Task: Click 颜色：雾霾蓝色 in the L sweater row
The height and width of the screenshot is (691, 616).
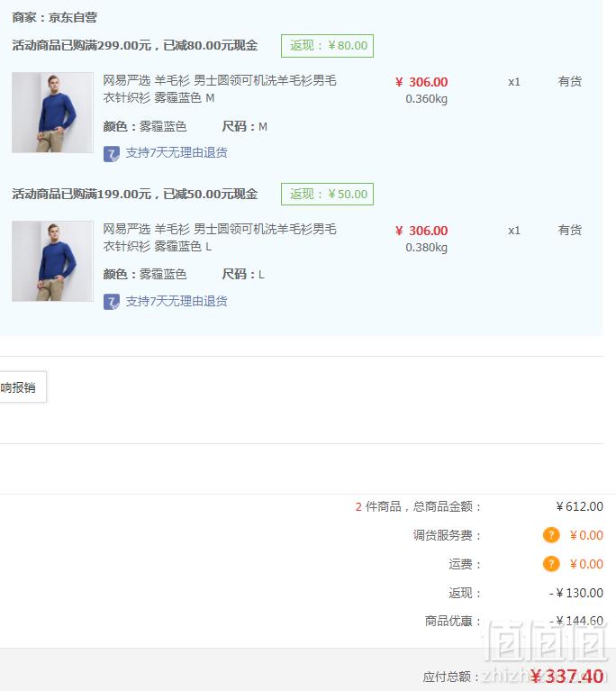Action: 145,275
